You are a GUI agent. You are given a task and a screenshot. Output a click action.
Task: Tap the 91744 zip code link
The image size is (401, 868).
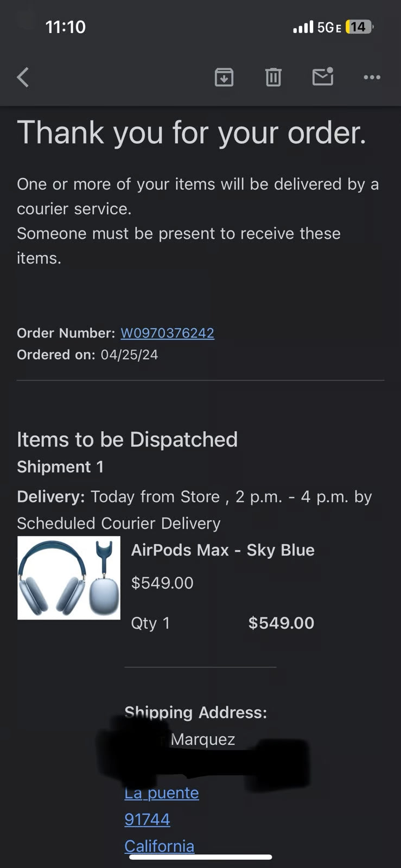(147, 819)
